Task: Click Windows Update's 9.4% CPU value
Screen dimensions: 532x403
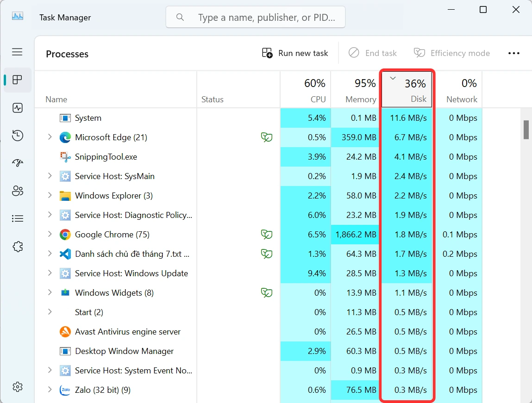Action: click(x=317, y=273)
